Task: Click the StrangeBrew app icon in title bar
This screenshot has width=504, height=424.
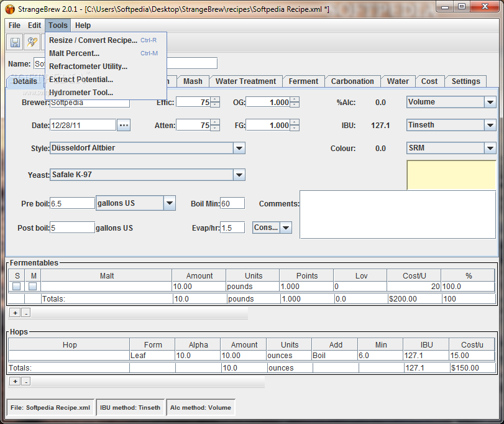Action: [10, 9]
